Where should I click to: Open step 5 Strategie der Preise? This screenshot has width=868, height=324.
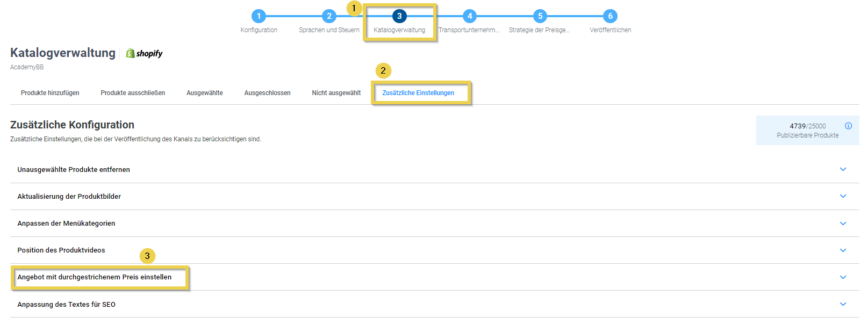tap(540, 16)
